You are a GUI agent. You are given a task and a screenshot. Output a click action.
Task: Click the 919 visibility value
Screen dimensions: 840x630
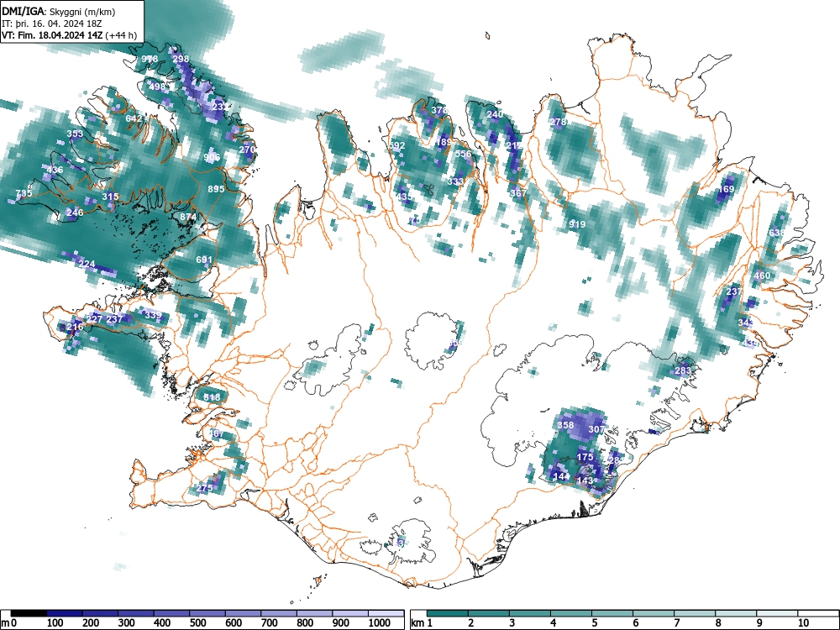tap(577, 224)
